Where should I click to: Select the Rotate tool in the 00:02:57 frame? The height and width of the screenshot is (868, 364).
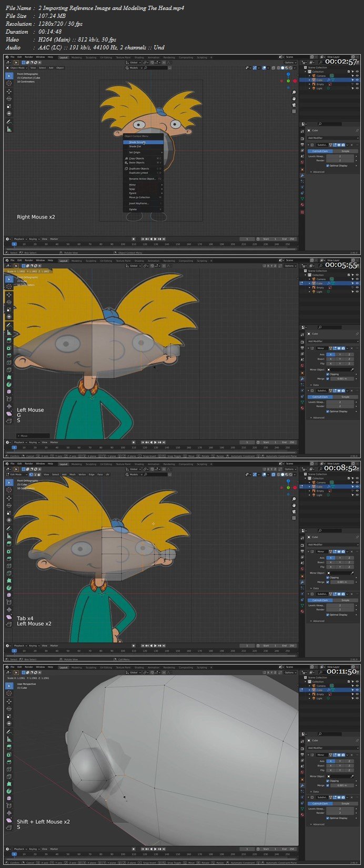[9, 98]
